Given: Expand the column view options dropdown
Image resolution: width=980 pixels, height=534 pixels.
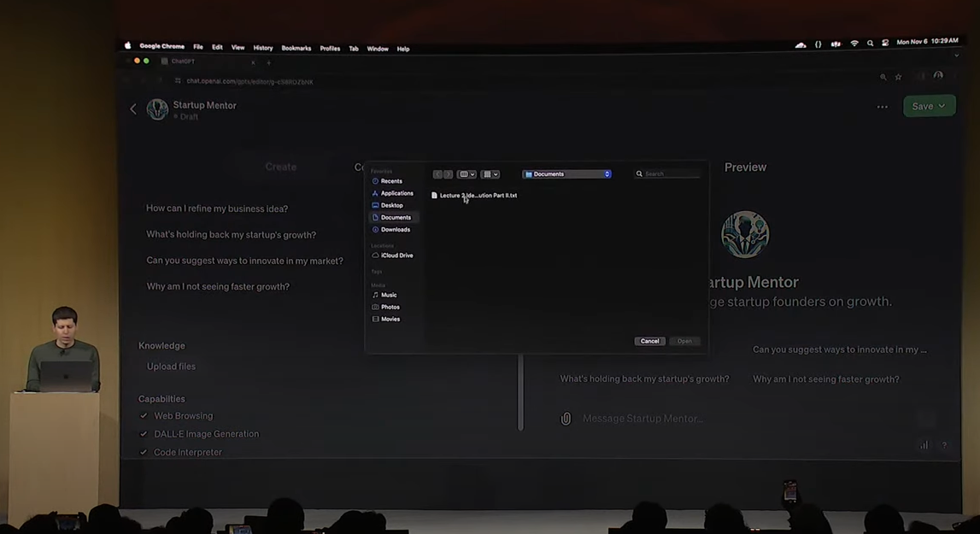Looking at the screenshot, I should (x=467, y=174).
